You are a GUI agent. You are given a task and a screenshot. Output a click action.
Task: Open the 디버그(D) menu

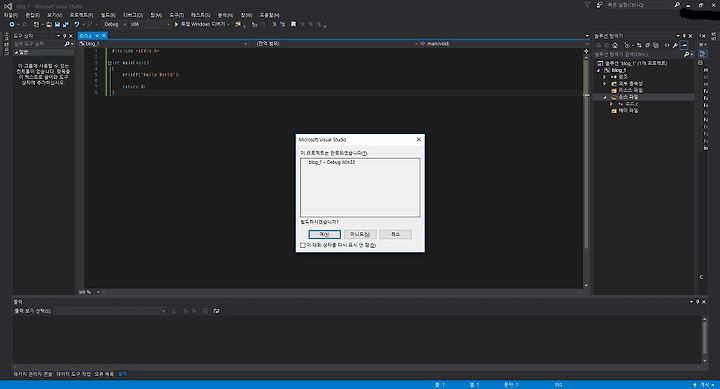[133, 15]
